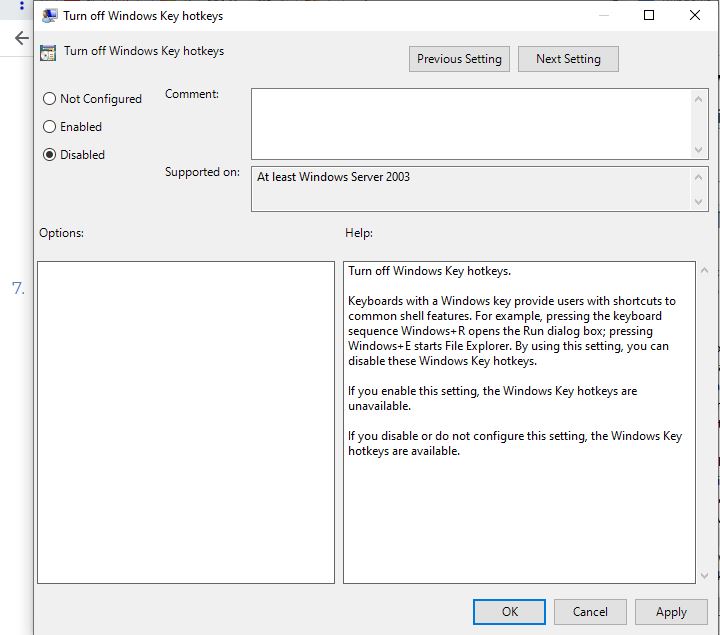Click the 'Options:' label
720x635 pixels.
62,233
